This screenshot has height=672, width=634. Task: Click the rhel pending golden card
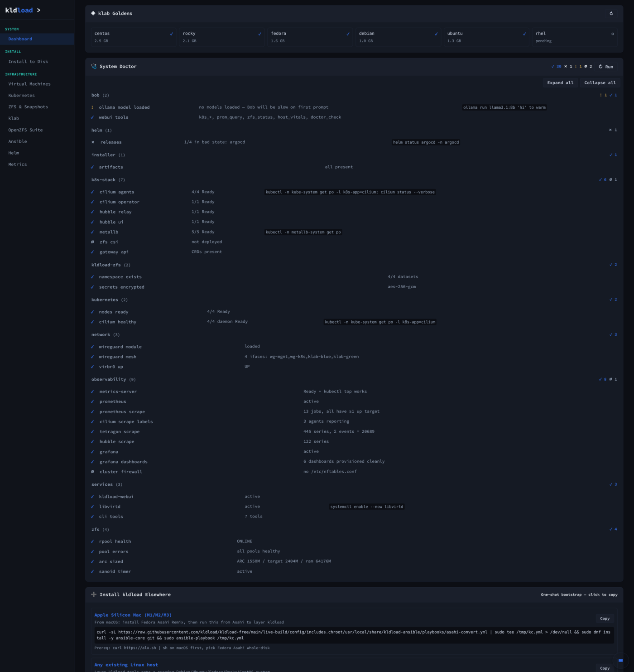[575, 37]
